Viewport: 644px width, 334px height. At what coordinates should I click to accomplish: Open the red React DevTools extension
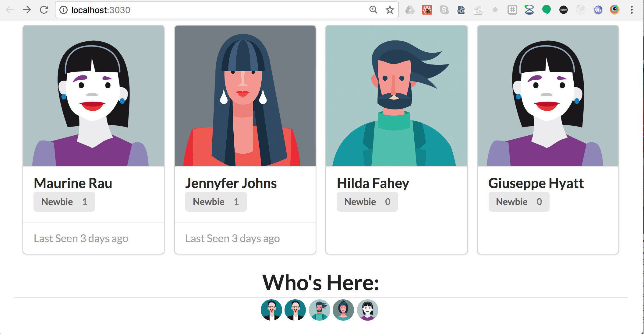pyautogui.click(x=427, y=10)
